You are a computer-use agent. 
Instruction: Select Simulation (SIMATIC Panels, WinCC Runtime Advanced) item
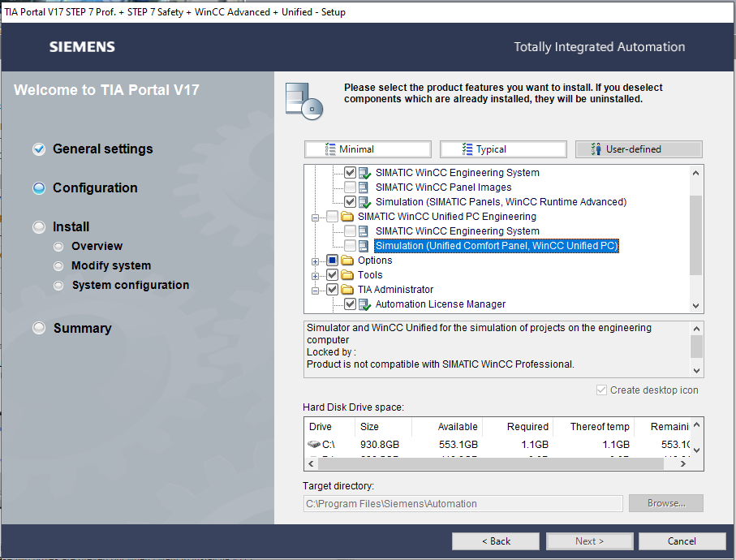(x=500, y=202)
